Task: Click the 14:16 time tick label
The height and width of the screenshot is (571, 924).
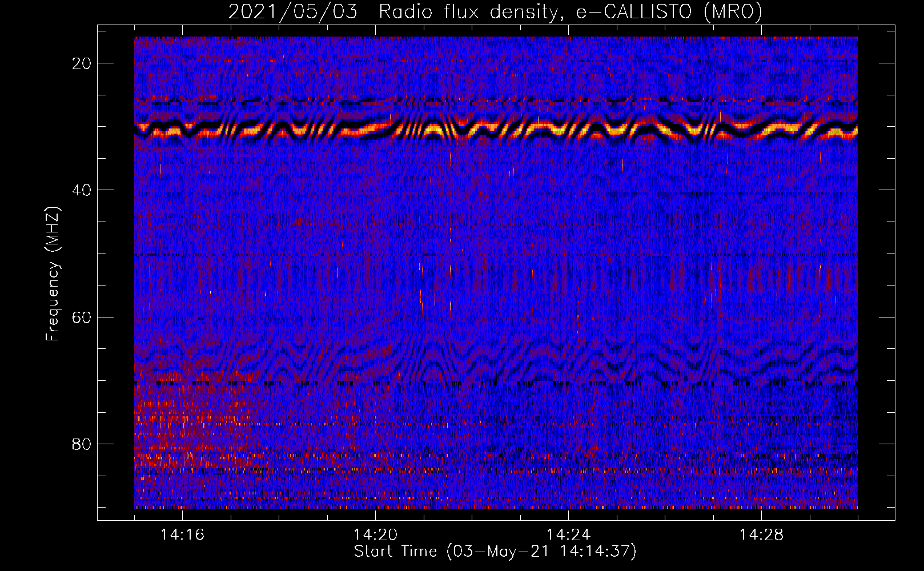Action: pyautogui.click(x=182, y=535)
